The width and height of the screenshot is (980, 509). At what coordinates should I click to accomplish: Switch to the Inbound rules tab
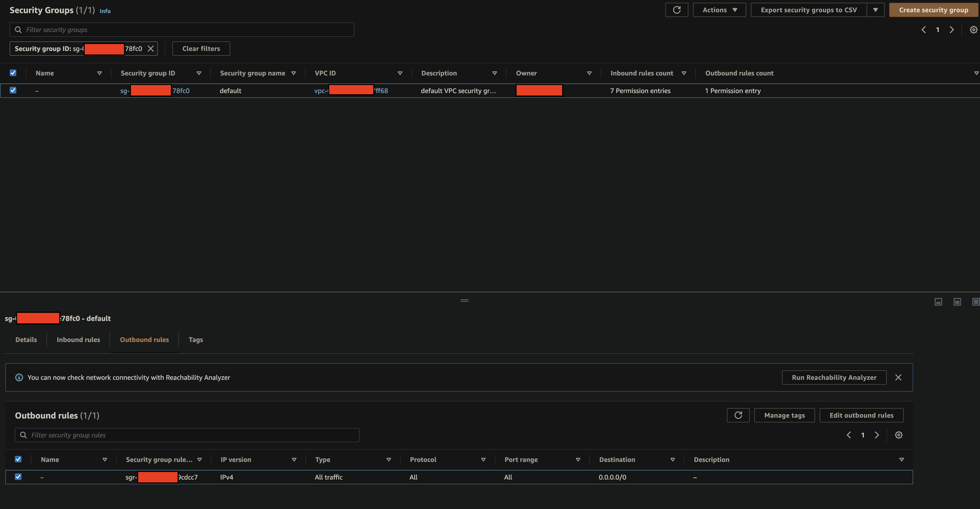(x=78, y=339)
